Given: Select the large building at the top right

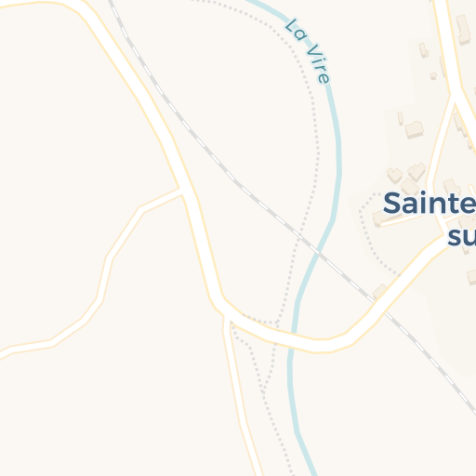Looking at the screenshot, I should [463, 30].
